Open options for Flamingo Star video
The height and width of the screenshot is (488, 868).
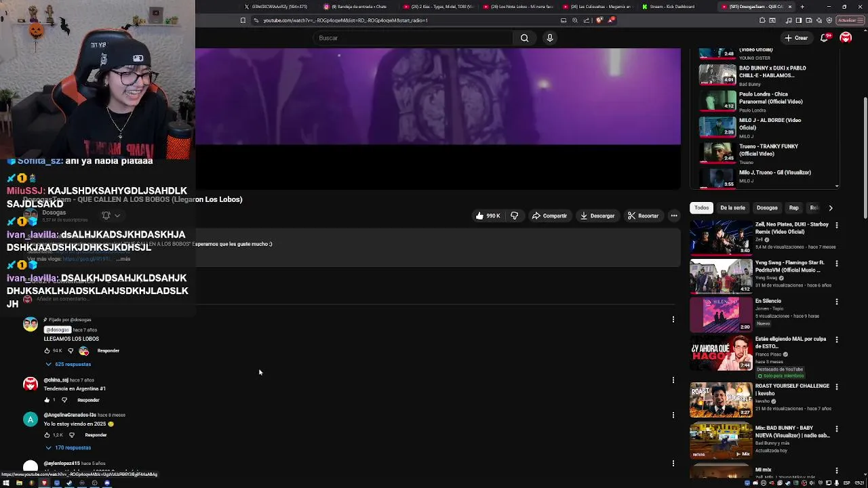point(836,263)
